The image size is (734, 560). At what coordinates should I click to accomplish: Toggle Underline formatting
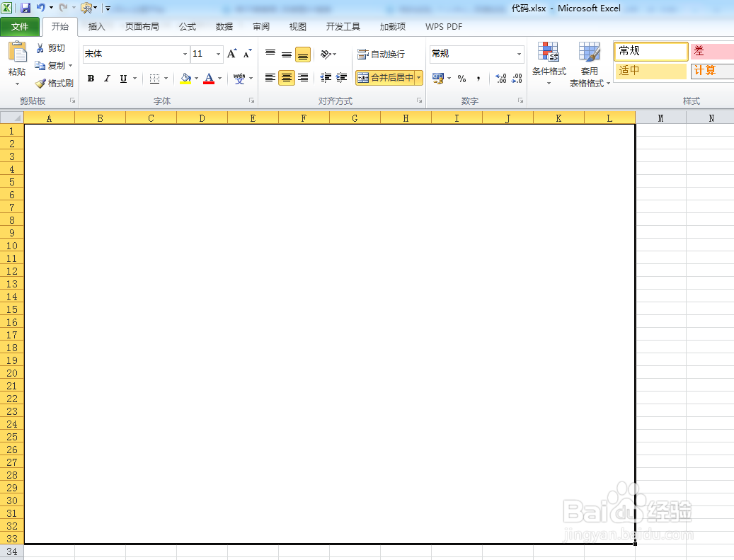tap(123, 79)
